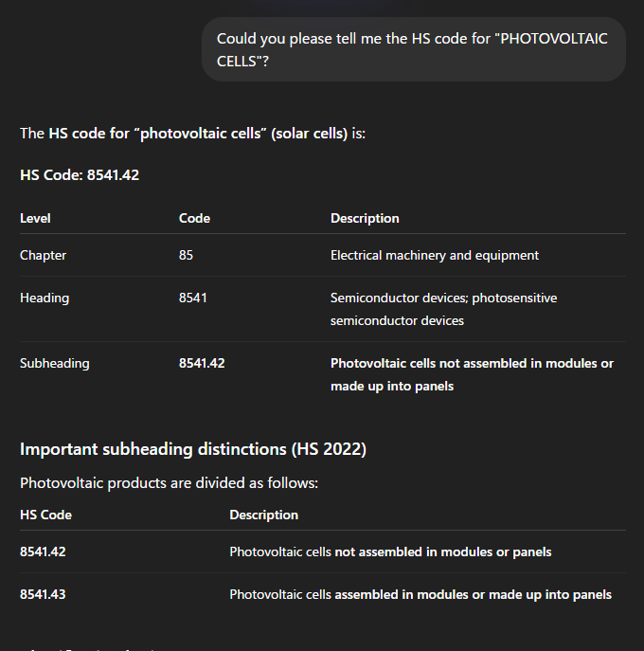Click the 'Heading' row label
The height and width of the screenshot is (651, 644).
click(45, 298)
